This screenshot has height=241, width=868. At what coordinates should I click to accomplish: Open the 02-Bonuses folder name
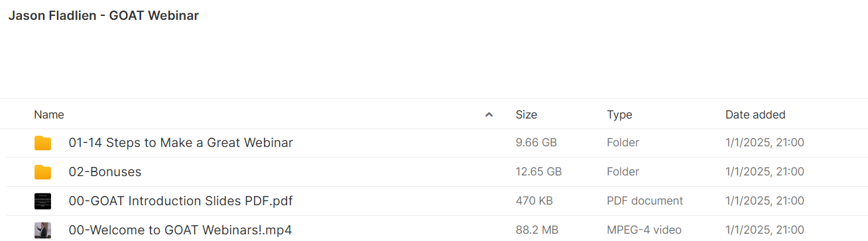105,172
